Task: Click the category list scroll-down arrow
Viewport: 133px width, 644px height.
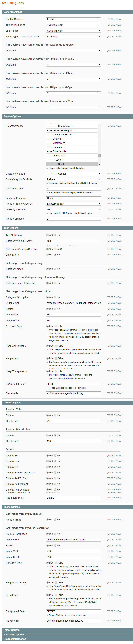Action: coord(99,164)
